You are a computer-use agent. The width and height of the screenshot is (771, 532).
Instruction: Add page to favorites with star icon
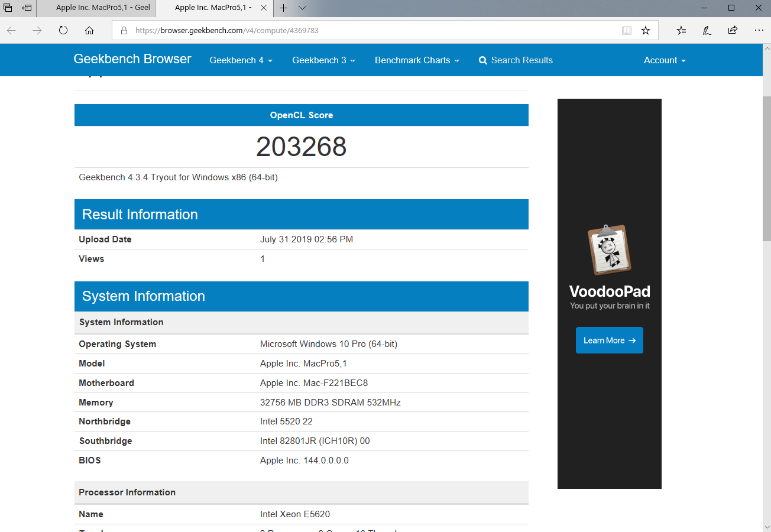[x=646, y=30]
